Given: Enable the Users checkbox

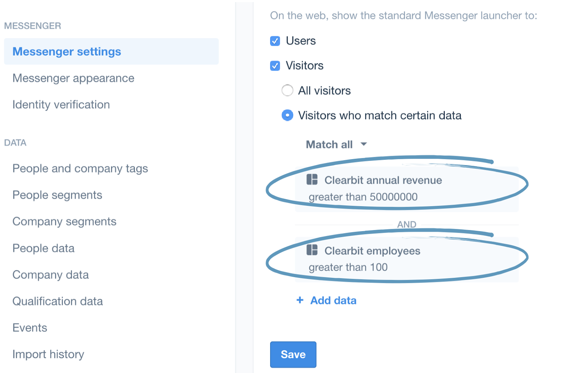Looking at the screenshot, I should (x=275, y=41).
